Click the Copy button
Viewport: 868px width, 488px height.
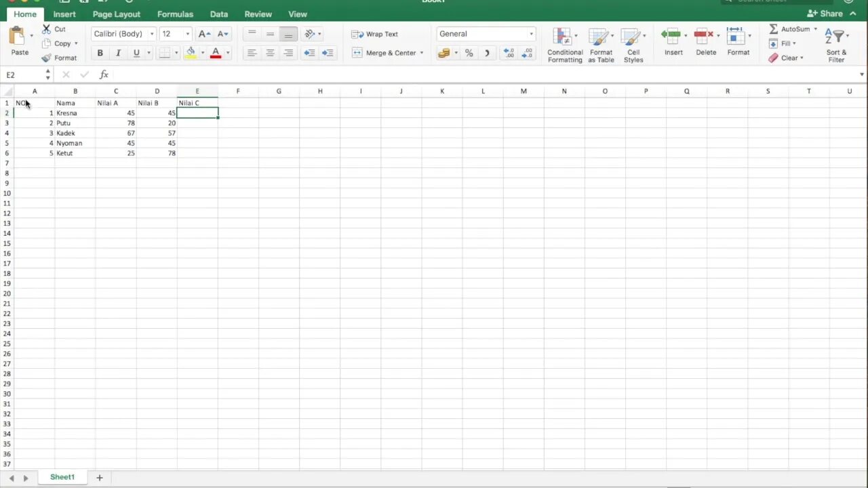tap(62, 43)
